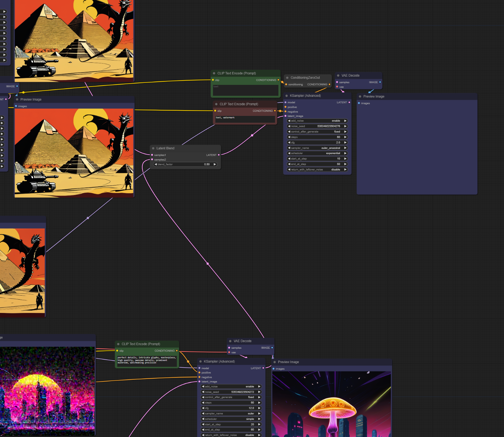Toggle add_noise in the lower KSampler node
This screenshot has width=504, height=437.
pyautogui.click(x=231, y=387)
